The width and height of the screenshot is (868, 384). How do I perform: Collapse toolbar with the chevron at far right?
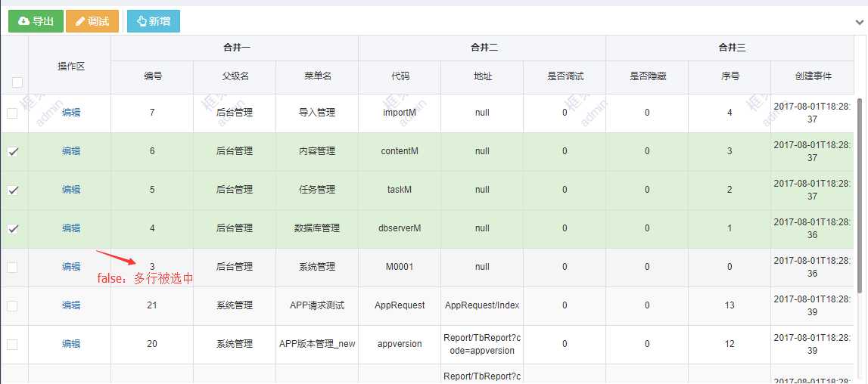(860, 22)
